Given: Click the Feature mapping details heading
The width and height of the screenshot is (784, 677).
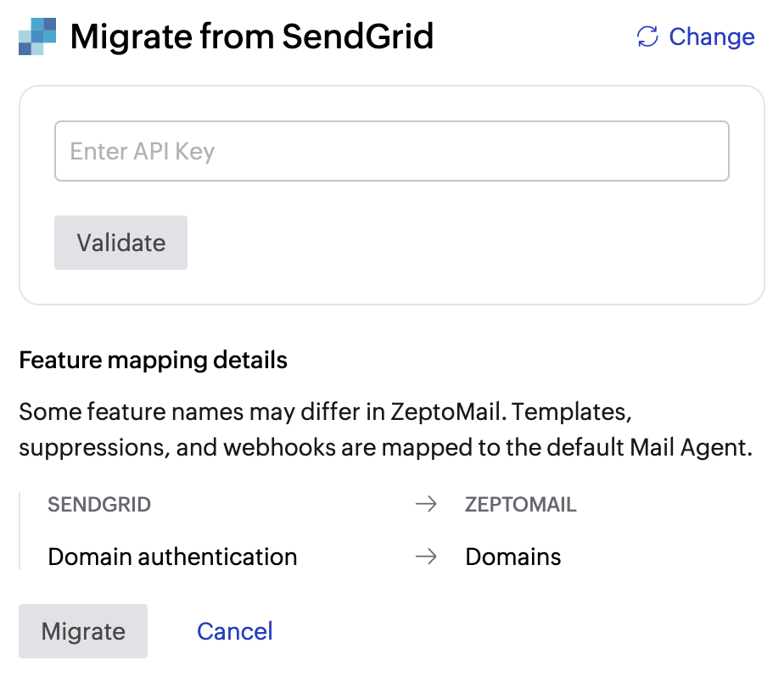Looking at the screenshot, I should 154,360.
